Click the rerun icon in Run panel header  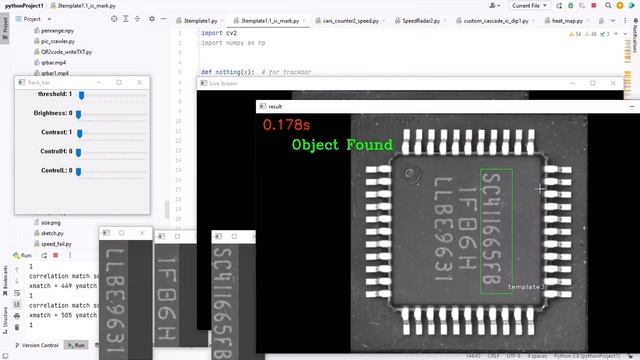coord(44,255)
